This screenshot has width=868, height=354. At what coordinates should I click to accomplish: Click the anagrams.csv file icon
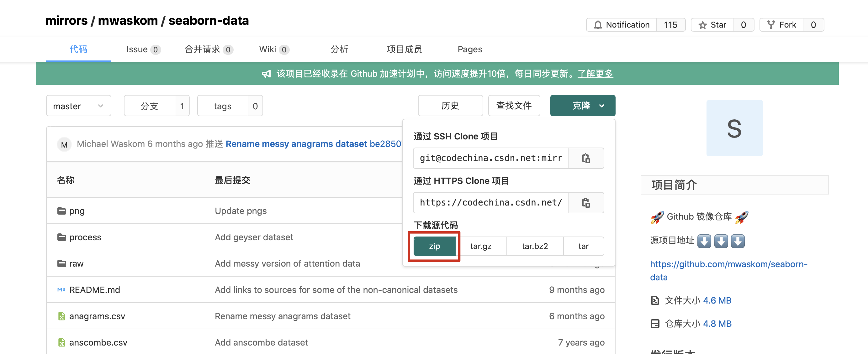pos(62,316)
